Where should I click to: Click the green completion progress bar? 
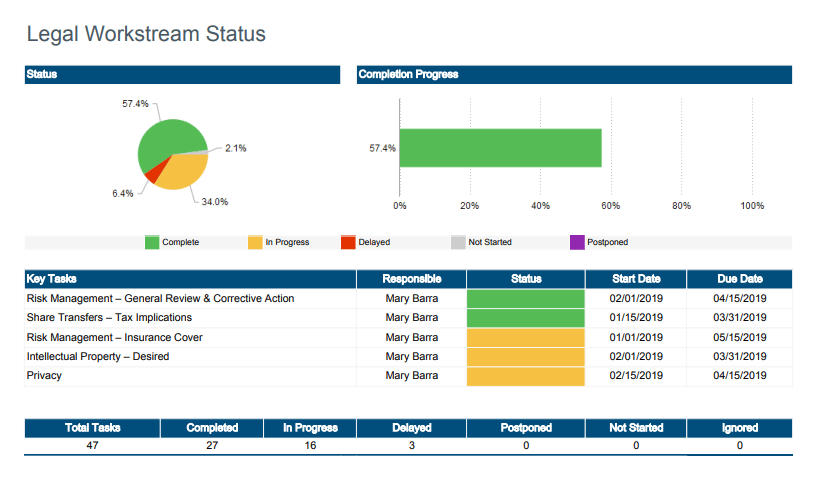coord(500,148)
